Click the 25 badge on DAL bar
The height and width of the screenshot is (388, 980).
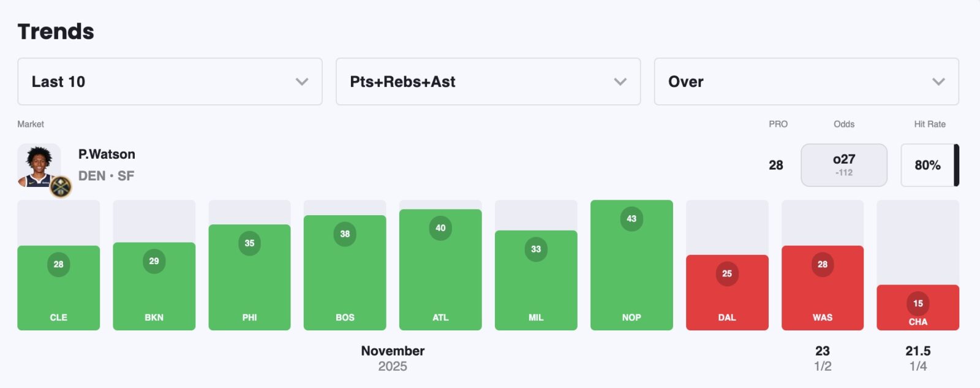click(727, 274)
